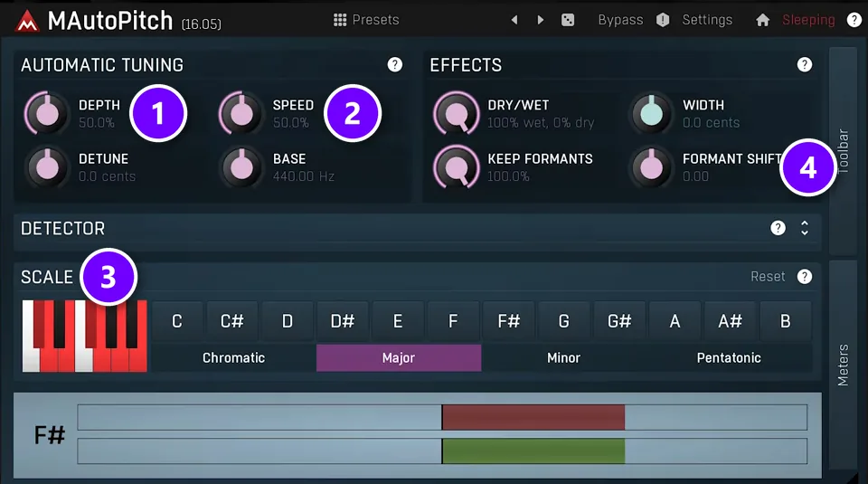
Task: Toggle note C# in the scale
Action: [x=232, y=321]
